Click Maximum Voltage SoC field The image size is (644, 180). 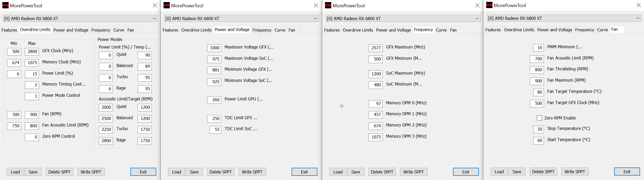pos(214,59)
